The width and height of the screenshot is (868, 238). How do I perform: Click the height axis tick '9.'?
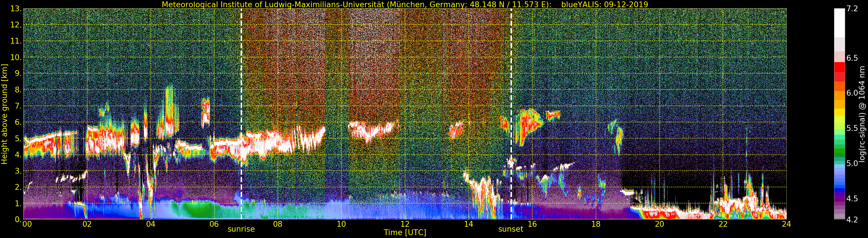click(18, 73)
